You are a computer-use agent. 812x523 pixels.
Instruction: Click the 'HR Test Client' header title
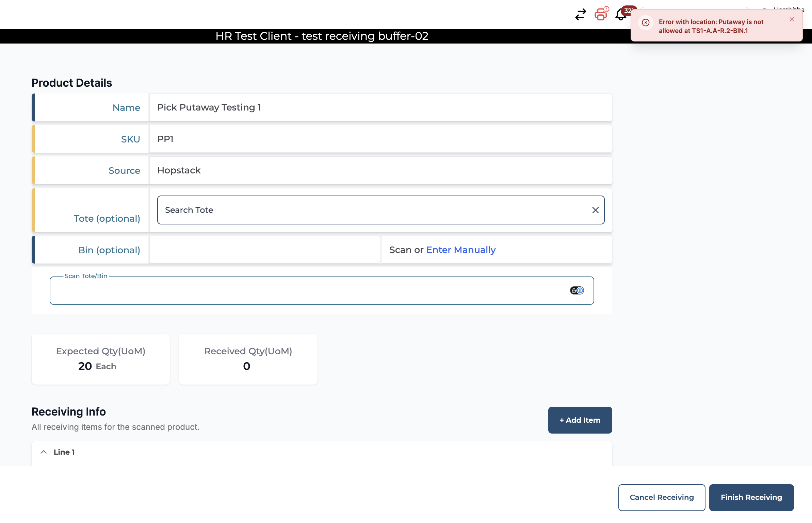322,36
